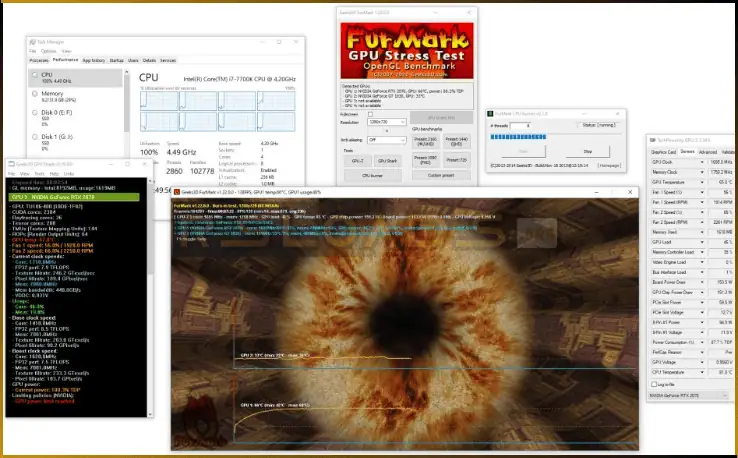Select Disk 1 (G: J:) mini graph icon

pyautogui.click(x=35, y=137)
